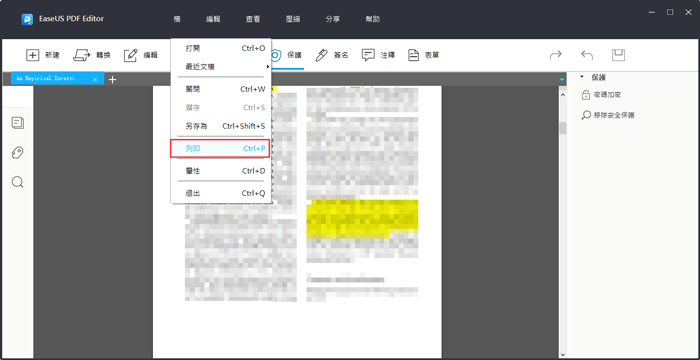Open the 查看 view menu
Image resolution: width=700 pixels, height=360 pixels.
[x=253, y=19]
